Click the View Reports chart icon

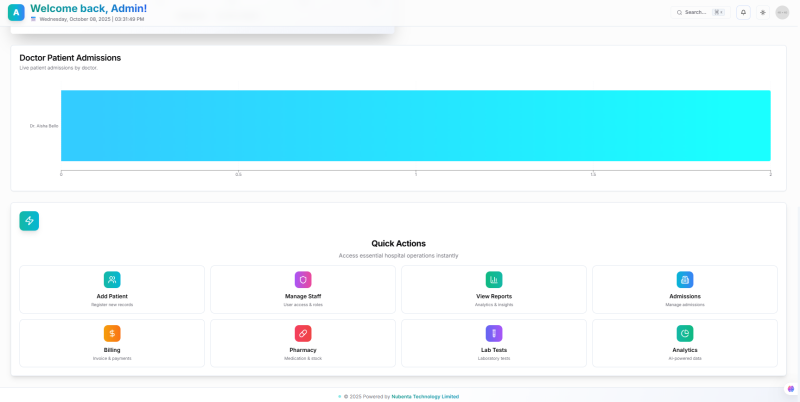494,280
